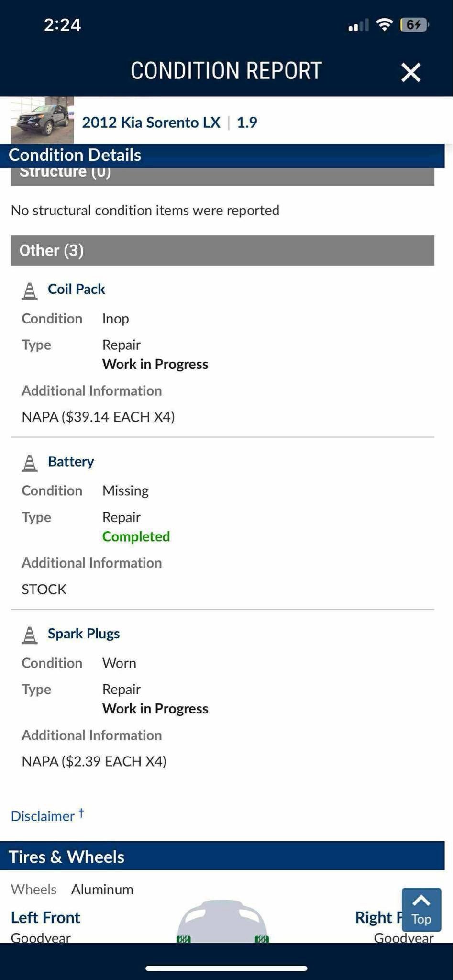Collapse the Structure section header
453x980 pixels.
pyautogui.click(x=222, y=176)
